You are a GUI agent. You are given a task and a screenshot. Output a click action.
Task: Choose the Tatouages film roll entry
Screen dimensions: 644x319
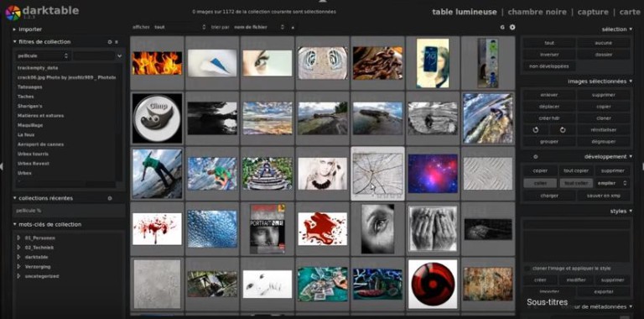point(29,87)
